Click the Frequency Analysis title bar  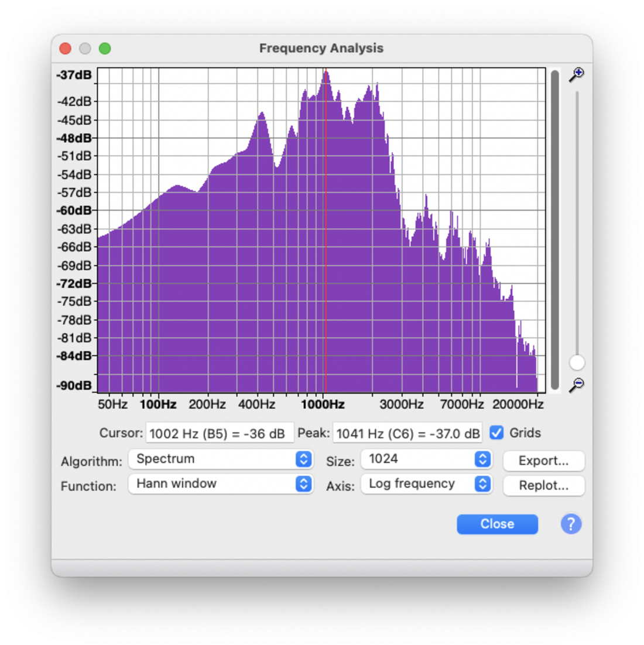point(321,49)
